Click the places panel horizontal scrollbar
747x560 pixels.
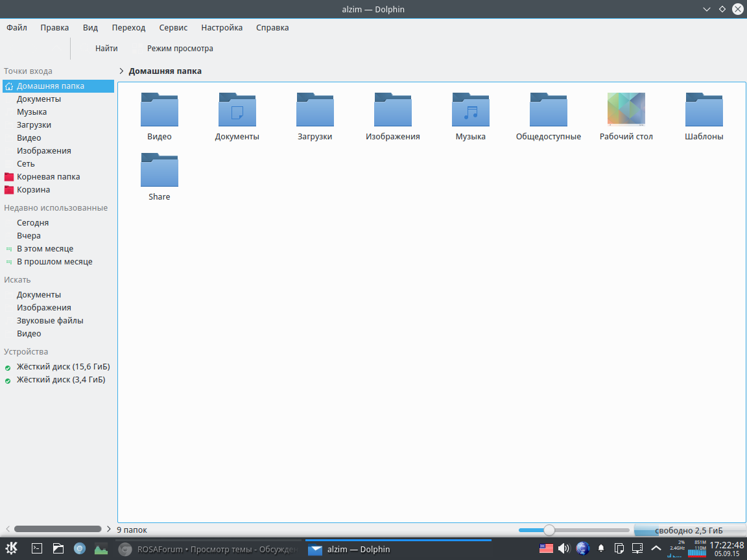tap(57, 529)
